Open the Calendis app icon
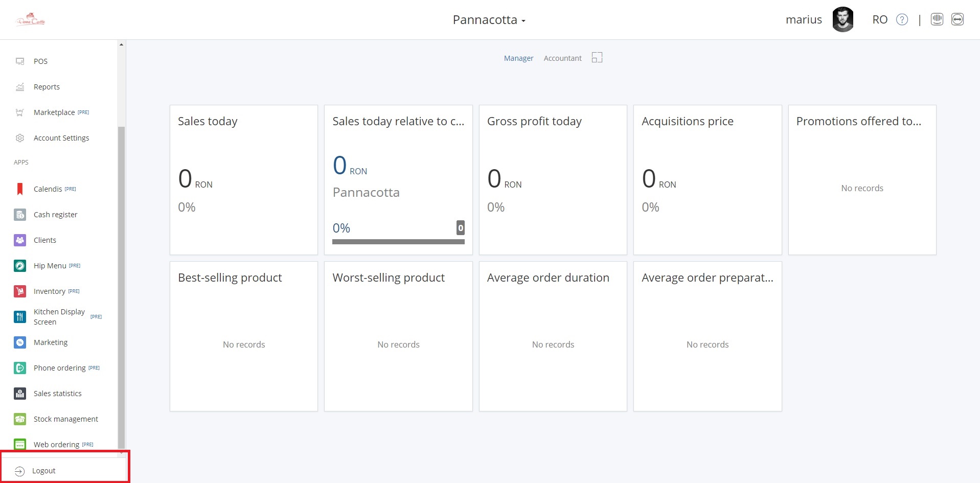The image size is (980, 483). coord(20,189)
